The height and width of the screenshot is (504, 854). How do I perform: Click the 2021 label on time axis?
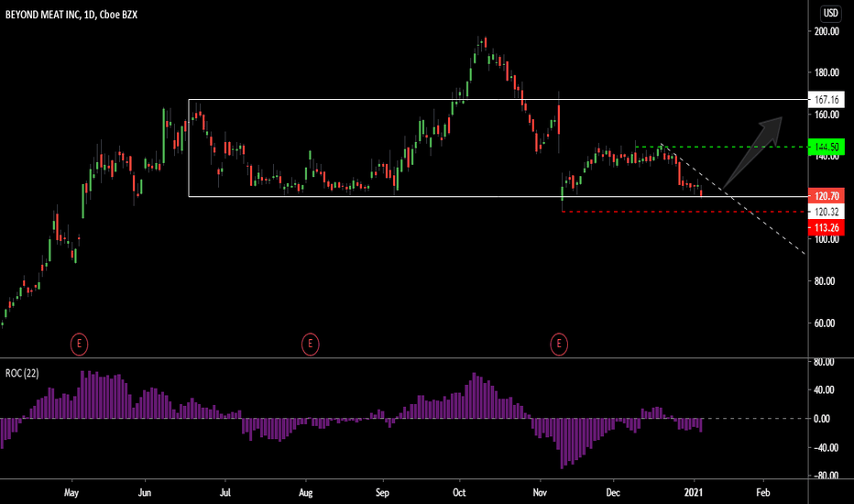694,493
